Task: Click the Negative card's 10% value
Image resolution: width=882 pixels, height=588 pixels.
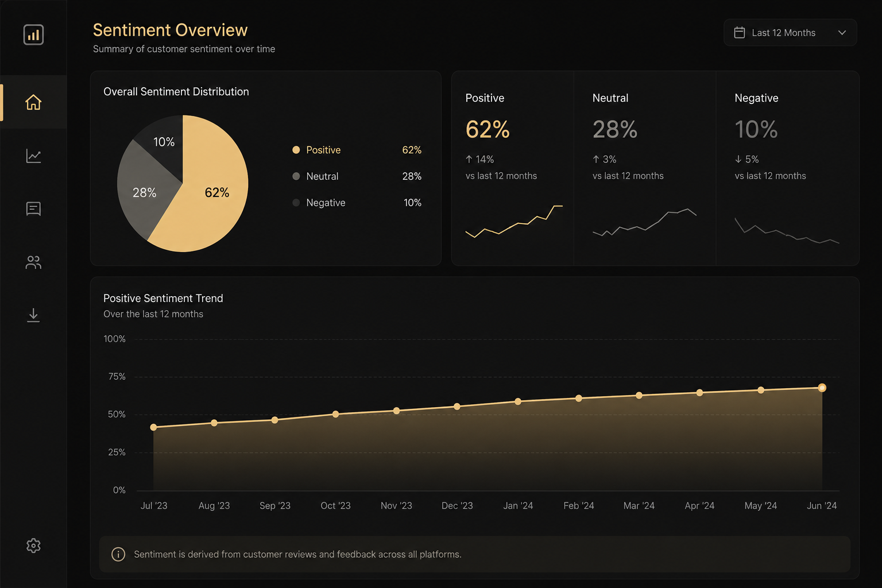Action: (x=756, y=129)
